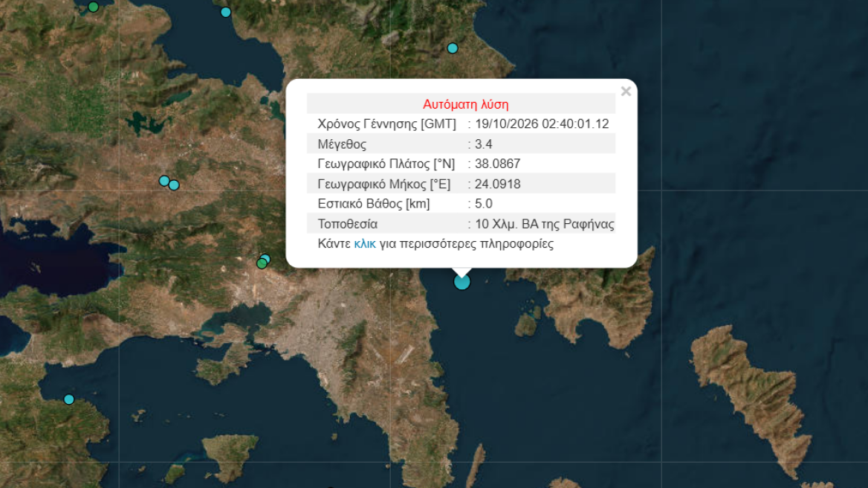
Task: Select the cyan marker on the southwest coast
Action: [x=68, y=399]
